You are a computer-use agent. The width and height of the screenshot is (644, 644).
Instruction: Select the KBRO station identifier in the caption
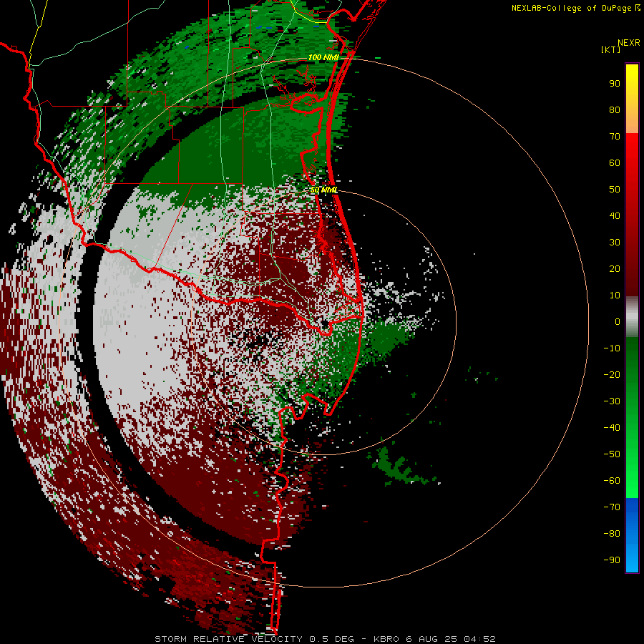click(386, 639)
